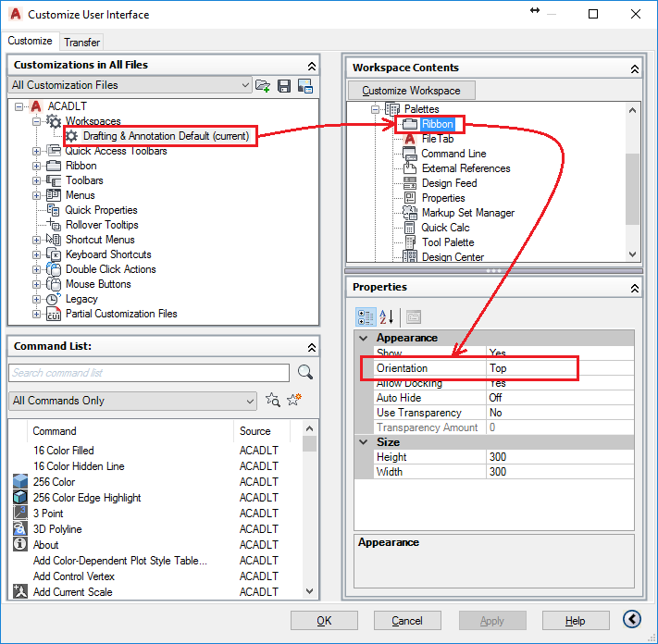The image size is (658, 644).
Task: Click the Search command list field
Action: [149, 373]
